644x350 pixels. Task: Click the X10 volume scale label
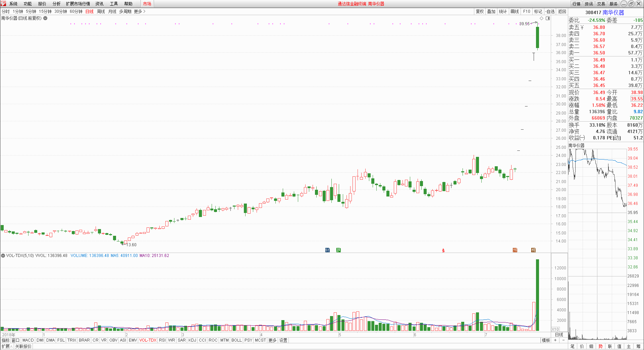click(555, 330)
